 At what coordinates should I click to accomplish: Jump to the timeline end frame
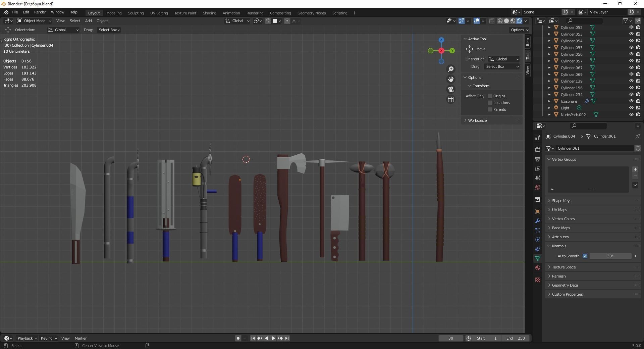tap(287, 338)
